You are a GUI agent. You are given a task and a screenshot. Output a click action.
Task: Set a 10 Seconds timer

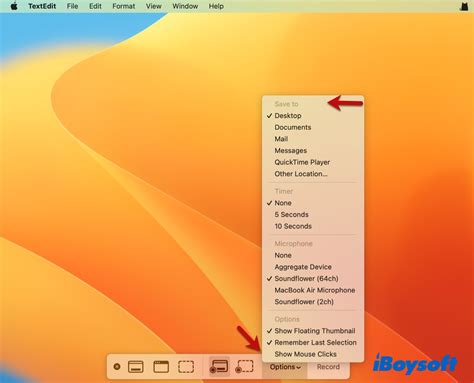point(313,226)
